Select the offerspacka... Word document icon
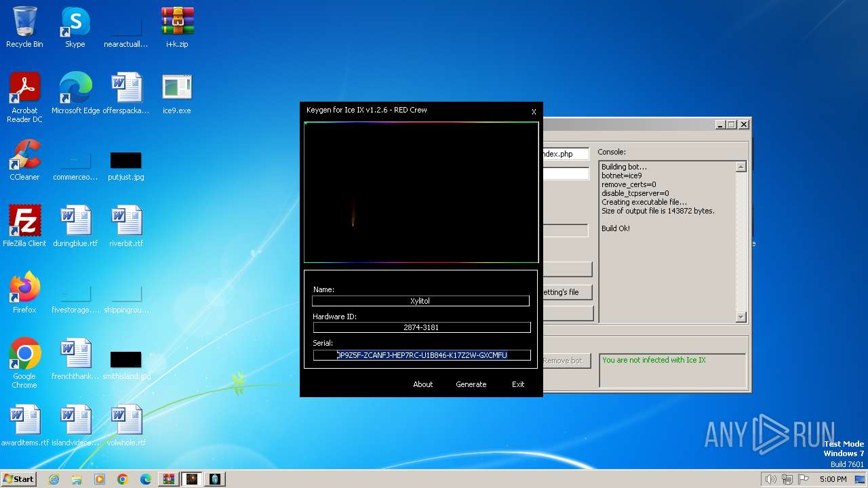868x488 pixels. point(126,94)
